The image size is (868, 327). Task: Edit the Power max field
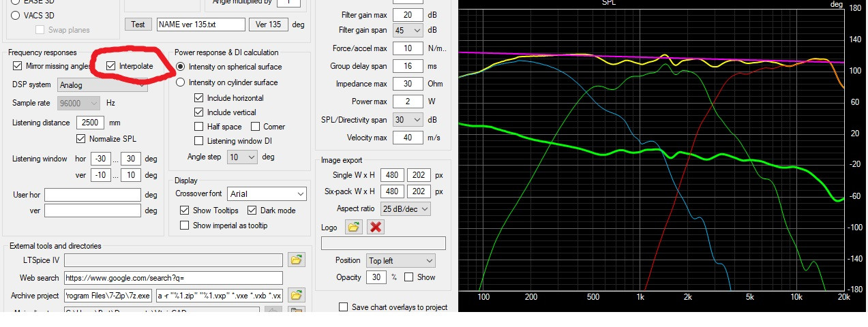pos(408,102)
